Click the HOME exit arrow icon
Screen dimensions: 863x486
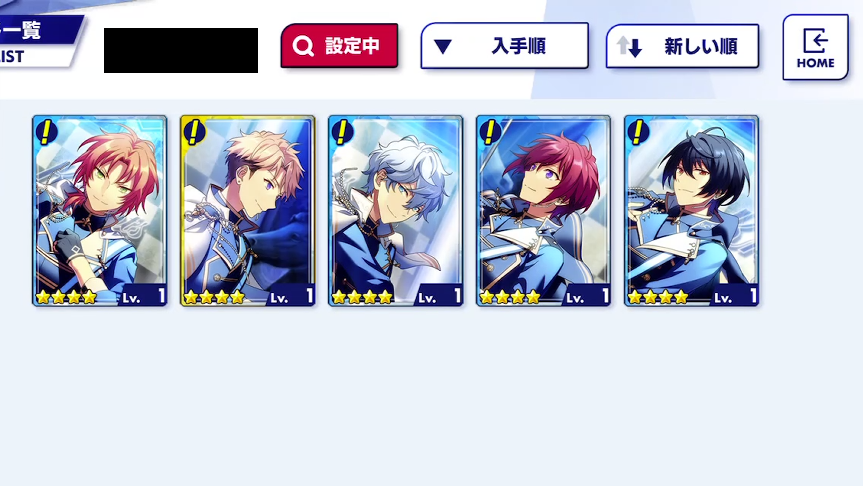[x=816, y=41]
